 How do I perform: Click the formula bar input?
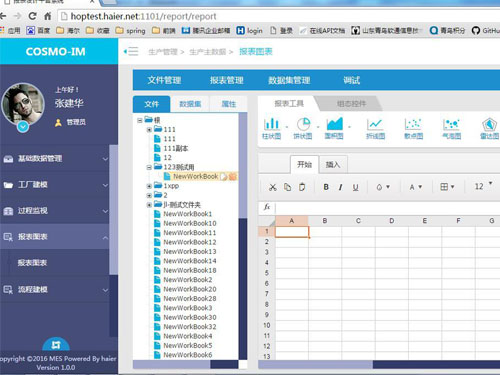387,207
